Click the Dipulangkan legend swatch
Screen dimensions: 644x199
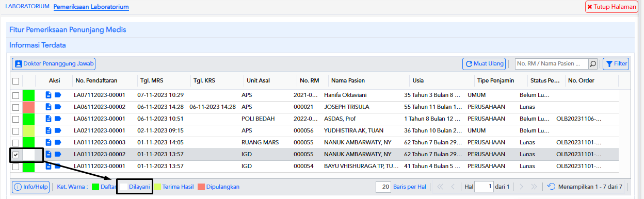click(x=201, y=187)
